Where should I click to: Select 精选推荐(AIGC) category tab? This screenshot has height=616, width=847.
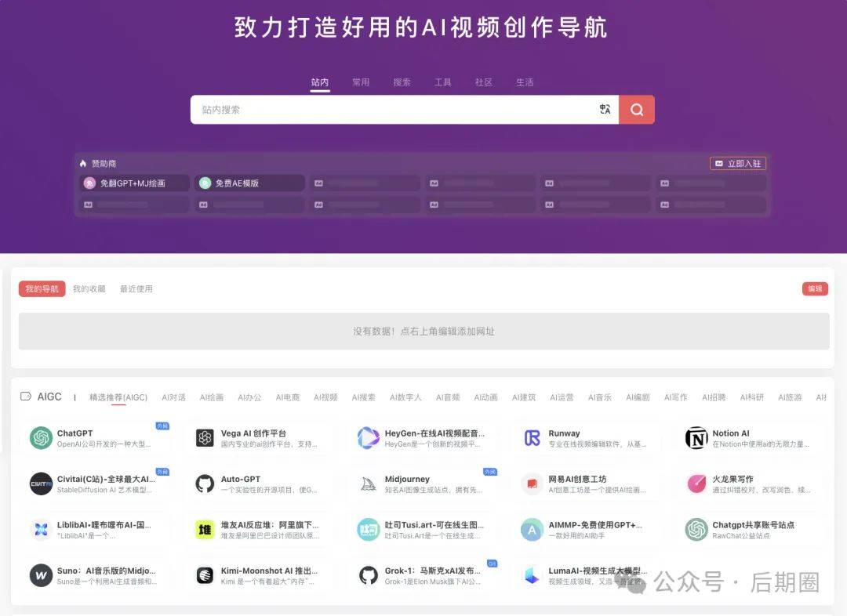tap(118, 397)
